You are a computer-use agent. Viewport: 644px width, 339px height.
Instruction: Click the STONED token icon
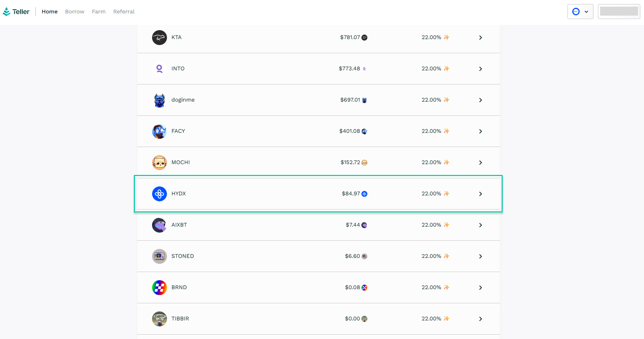[x=159, y=256]
